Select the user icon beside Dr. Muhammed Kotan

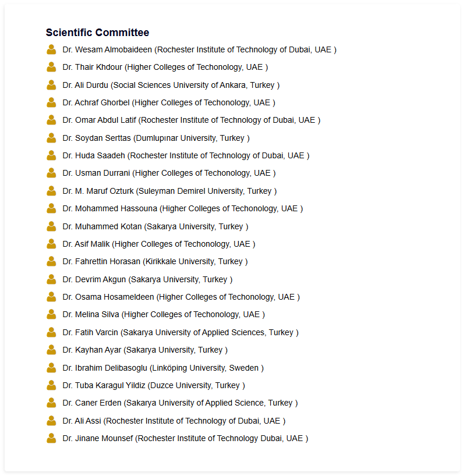[x=51, y=226]
